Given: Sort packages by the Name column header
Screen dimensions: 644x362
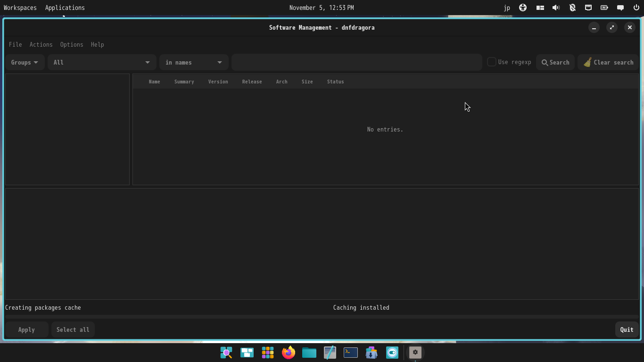Looking at the screenshot, I should click(x=155, y=82).
